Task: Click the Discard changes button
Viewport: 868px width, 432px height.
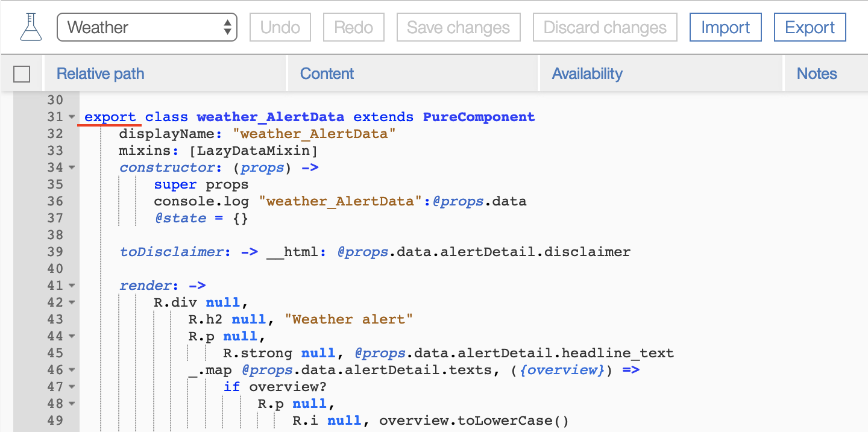Action: click(x=605, y=28)
